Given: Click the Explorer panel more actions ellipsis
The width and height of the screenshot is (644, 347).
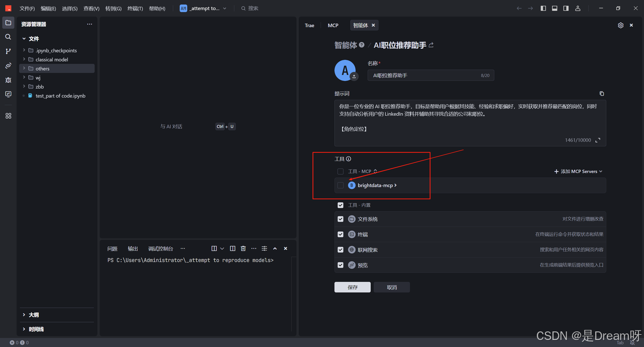Looking at the screenshot, I should [x=90, y=24].
